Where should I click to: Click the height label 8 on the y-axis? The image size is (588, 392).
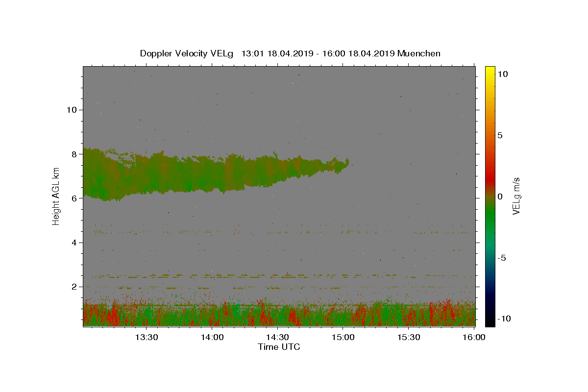pyautogui.click(x=74, y=154)
